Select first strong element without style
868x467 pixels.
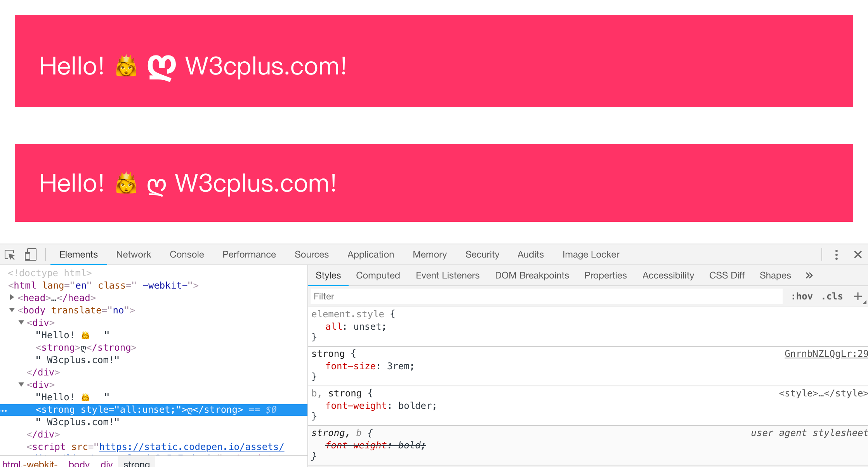pos(86,348)
